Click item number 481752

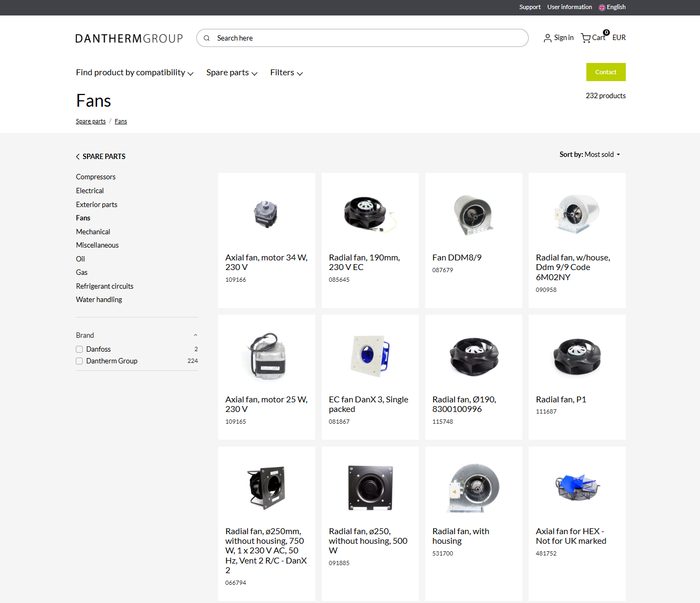(546, 553)
